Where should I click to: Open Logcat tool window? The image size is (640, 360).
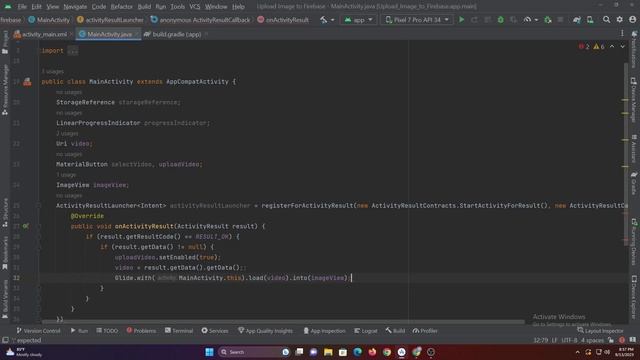(x=366, y=331)
